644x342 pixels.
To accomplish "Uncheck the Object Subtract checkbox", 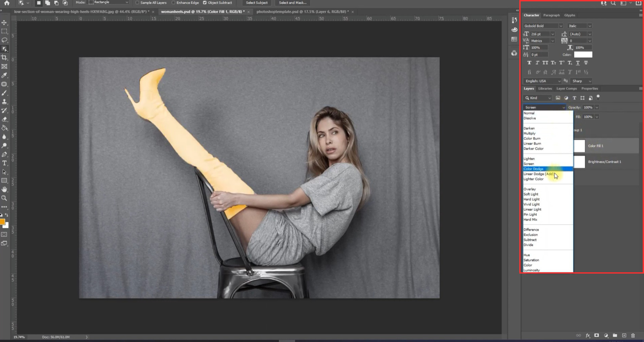I will tap(205, 3).
